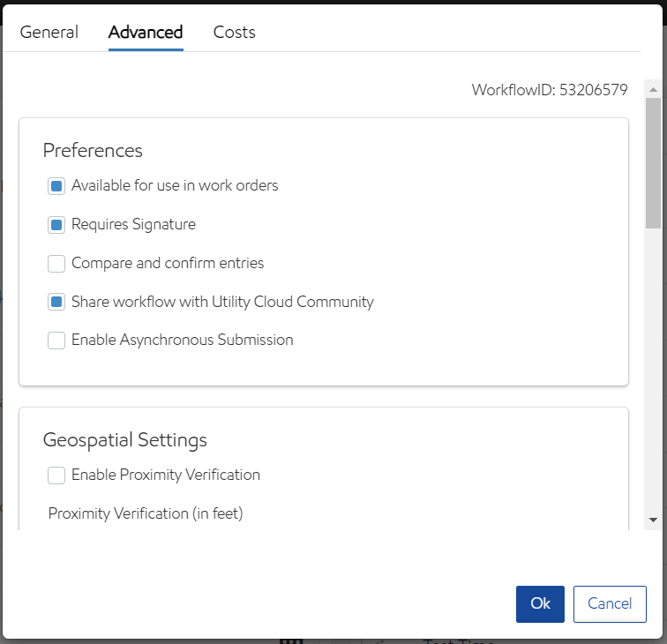Click the empty scrollbar track below thumb
The image size is (667, 644).
(x=653, y=371)
